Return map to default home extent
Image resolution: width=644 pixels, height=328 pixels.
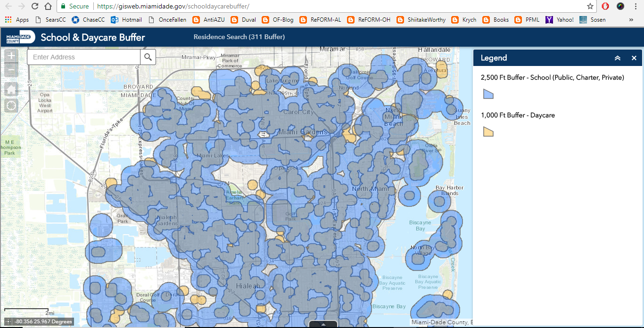click(x=11, y=89)
